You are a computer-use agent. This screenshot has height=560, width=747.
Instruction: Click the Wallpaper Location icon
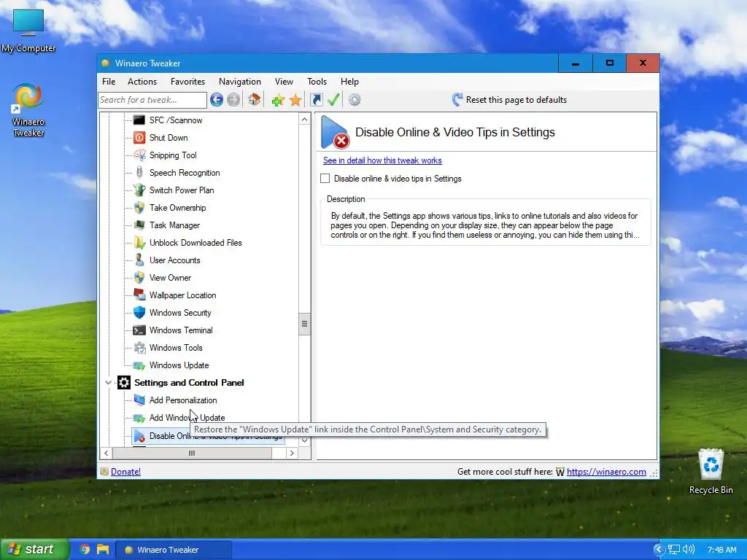pyautogui.click(x=139, y=295)
